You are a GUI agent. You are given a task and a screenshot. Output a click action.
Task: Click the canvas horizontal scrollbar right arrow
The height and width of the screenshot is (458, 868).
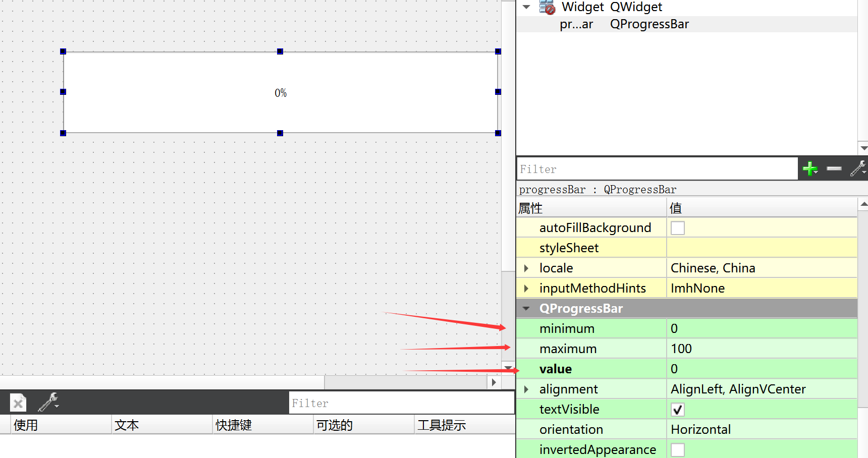tap(494, 382)
